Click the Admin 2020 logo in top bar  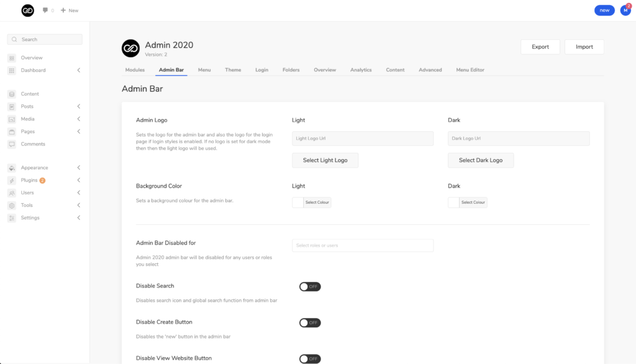pos(27,11)
